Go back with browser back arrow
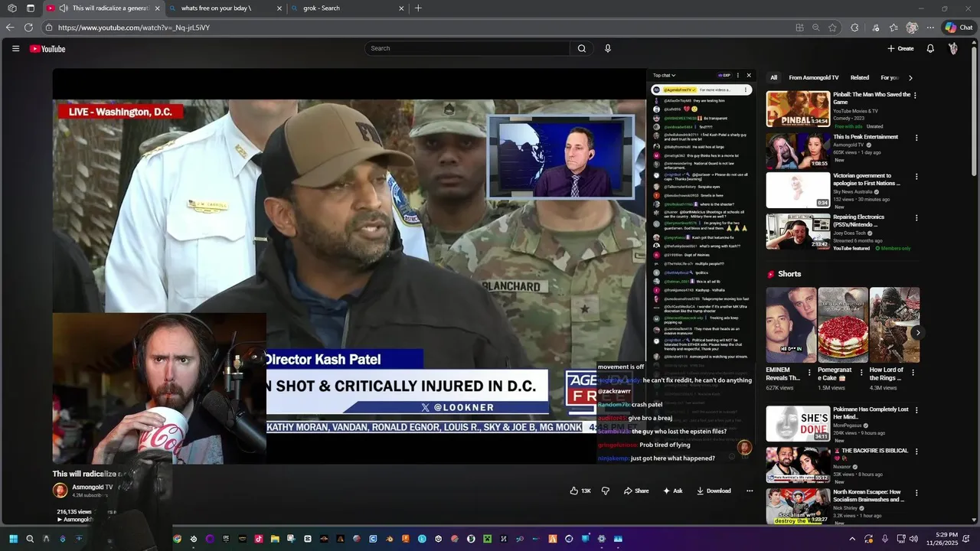The image size is (980, 551). point(10,28)
